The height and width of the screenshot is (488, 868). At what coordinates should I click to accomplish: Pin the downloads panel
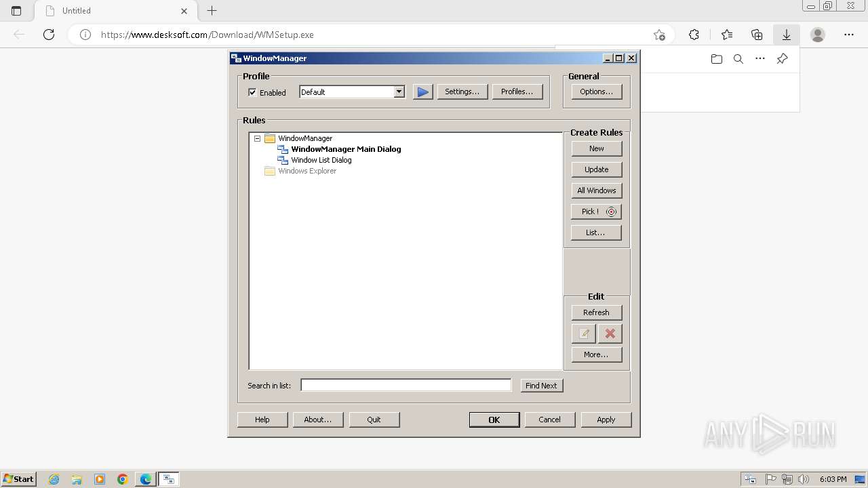(782, 59)
